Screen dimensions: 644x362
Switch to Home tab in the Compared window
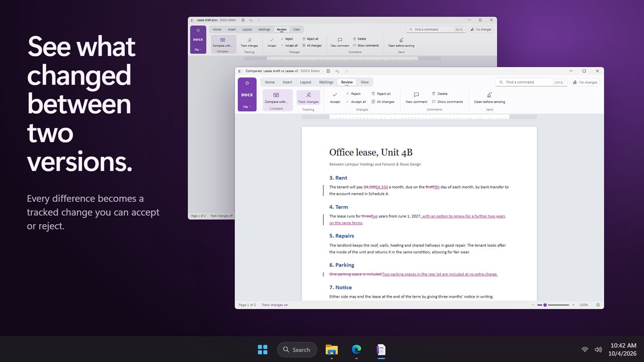click(x=270, y=82)
